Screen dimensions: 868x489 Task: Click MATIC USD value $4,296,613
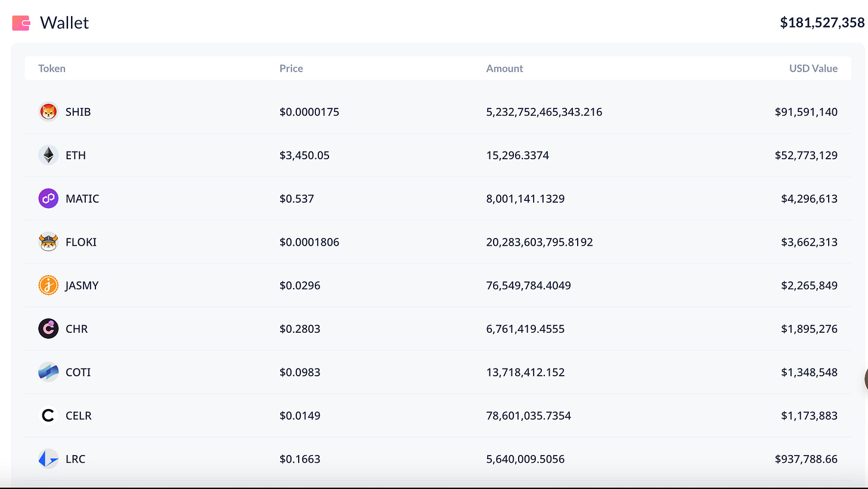[809, 199]
